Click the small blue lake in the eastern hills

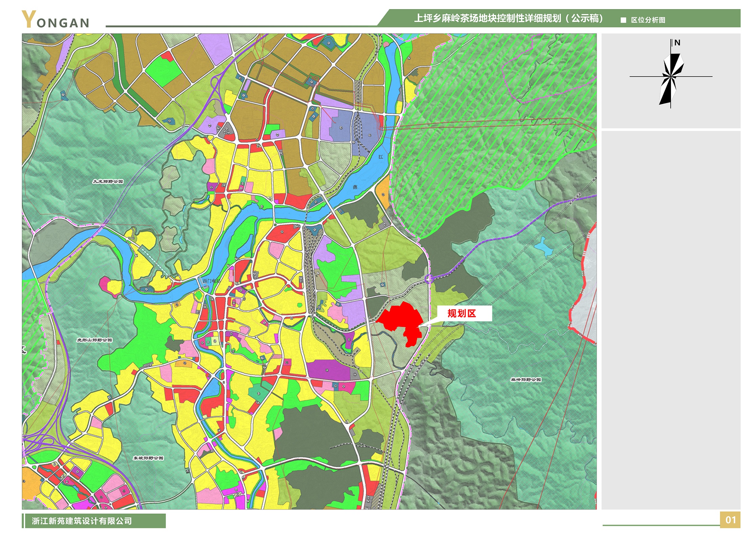(544, 247)
